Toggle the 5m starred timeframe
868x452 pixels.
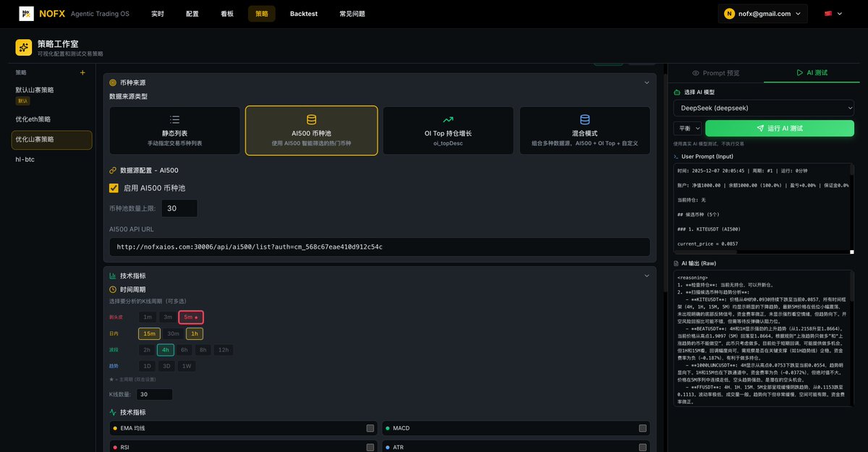click(191, 317)
